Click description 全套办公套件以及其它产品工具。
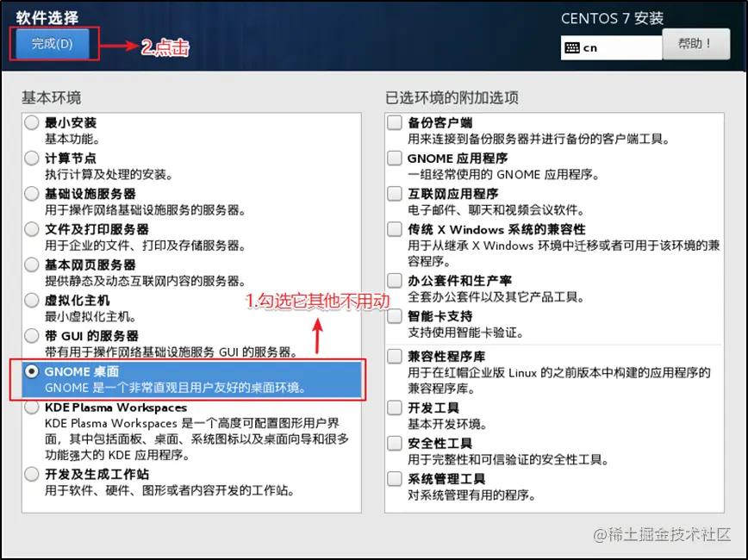Viewport: 748px width, 560px height. [496, 297]
